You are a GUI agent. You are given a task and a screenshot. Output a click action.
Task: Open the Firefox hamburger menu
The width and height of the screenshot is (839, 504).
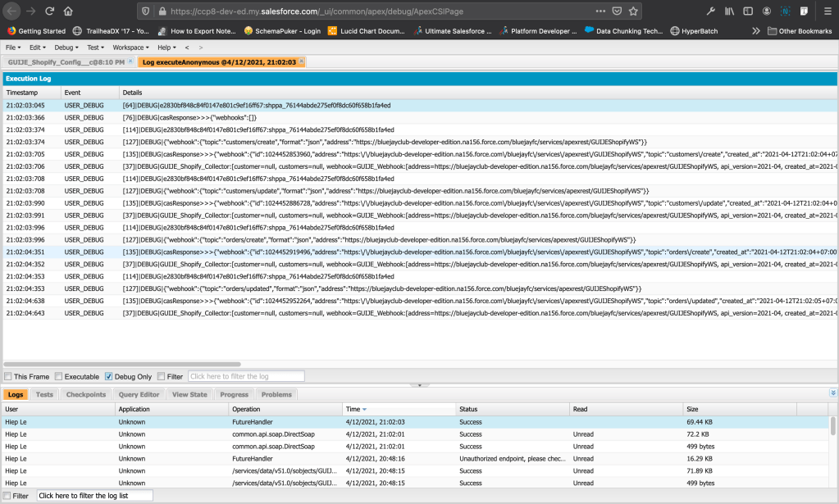click(x=826, y=11)
